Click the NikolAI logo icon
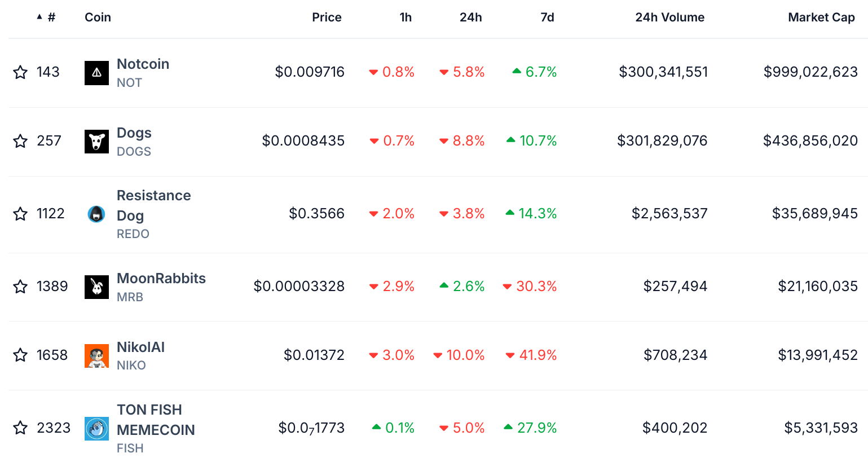Screen dimensions: 868x462 (96, 355)
